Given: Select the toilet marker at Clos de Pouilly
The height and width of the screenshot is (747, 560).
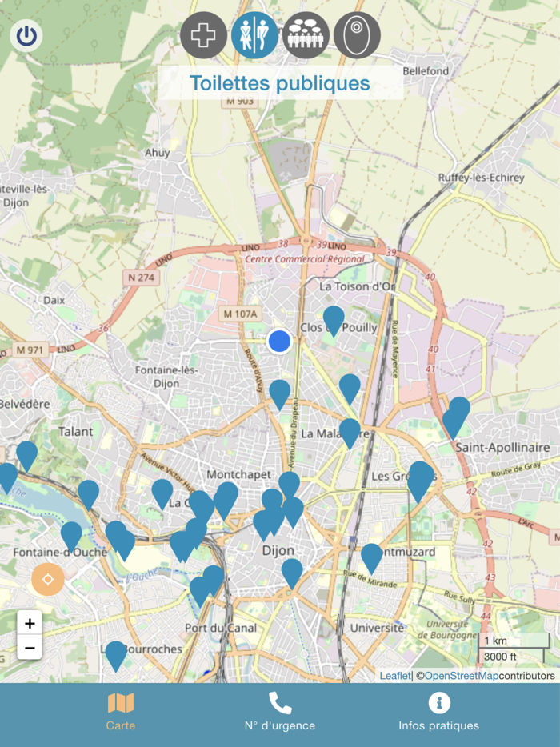Looking at the screenshot, I should pyautogui.click(x=334, y=321).
